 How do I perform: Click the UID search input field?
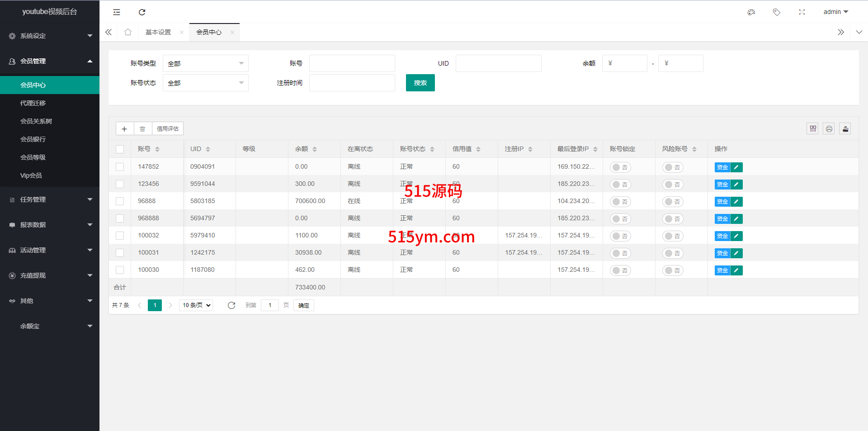click(498, 63)
